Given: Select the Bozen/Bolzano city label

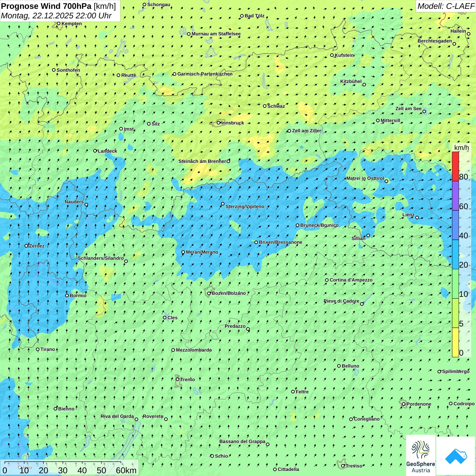Looking at the screenshot, I should click(x=228, y=293).
